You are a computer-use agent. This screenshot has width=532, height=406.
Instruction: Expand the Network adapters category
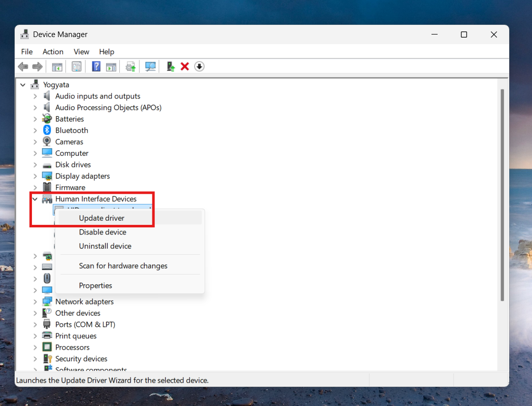(x=35, y=301)
